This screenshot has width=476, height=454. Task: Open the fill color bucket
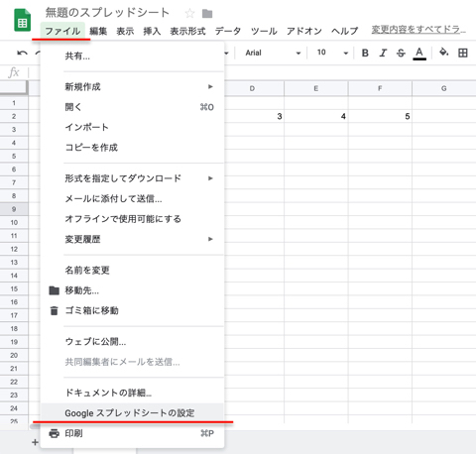(x=443, y=53)
